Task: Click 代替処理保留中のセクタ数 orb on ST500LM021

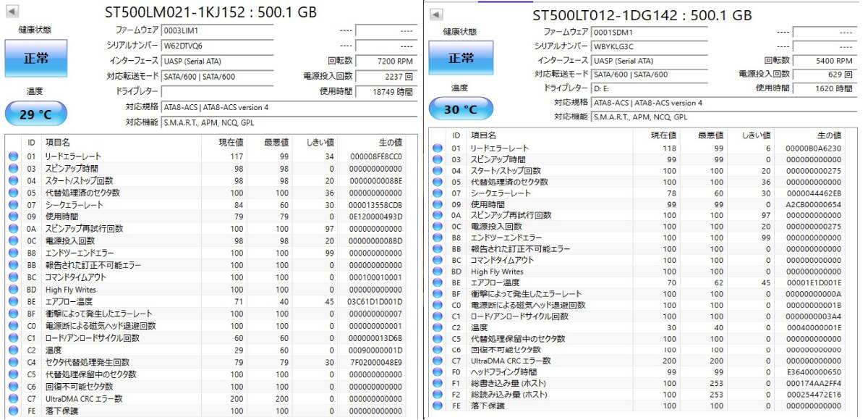Action: pos(13,374)
